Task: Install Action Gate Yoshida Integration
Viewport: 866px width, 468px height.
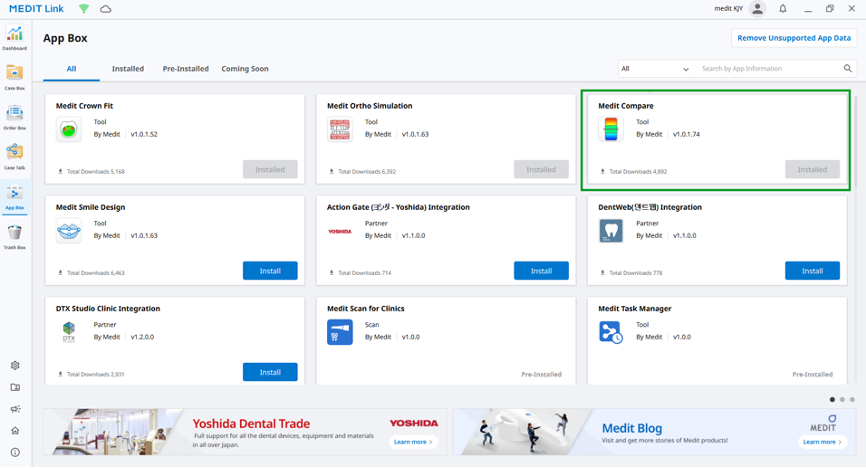Action: (x=541, y=271)
